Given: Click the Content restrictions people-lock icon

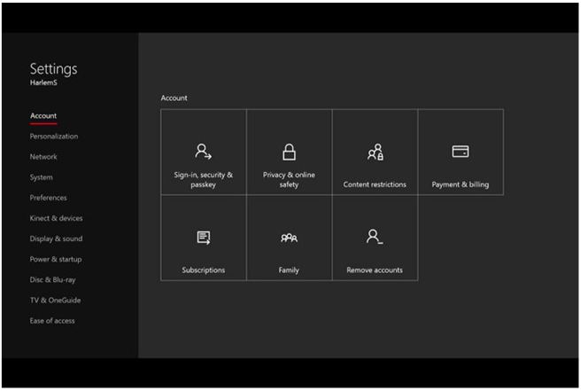Looking at the screenshot, I should click(375, 152).
